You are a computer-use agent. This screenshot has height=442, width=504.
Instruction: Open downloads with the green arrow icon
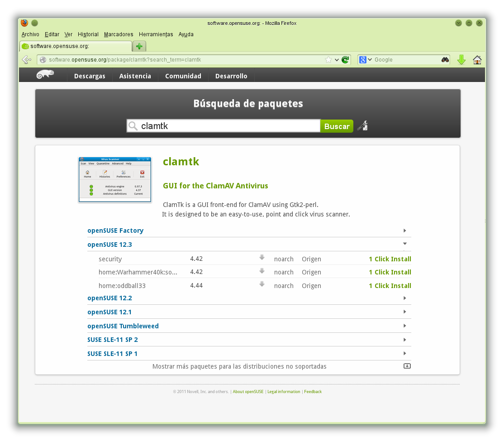461,59
